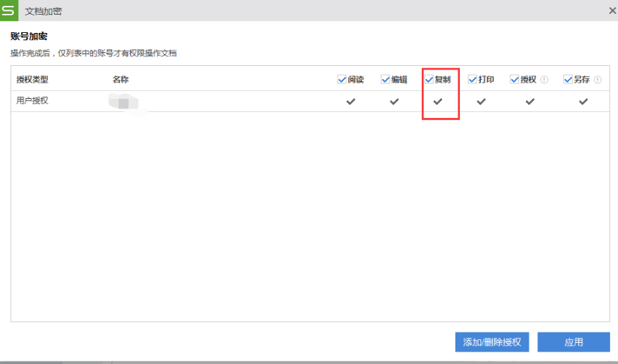Click user's 另存 permission checkmark in row
The image size is (618, 364).
click(x=583, y=102)
